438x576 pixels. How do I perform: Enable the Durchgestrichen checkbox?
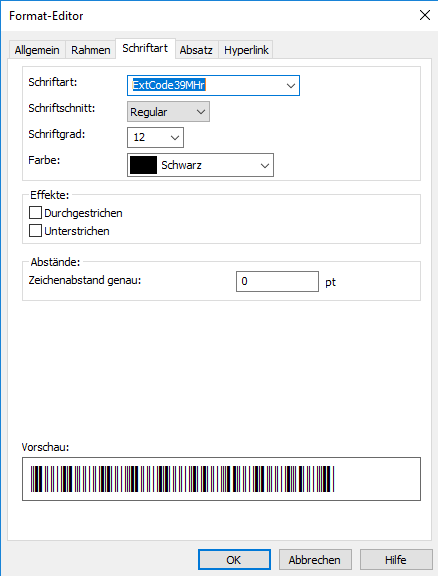(35, 213)
